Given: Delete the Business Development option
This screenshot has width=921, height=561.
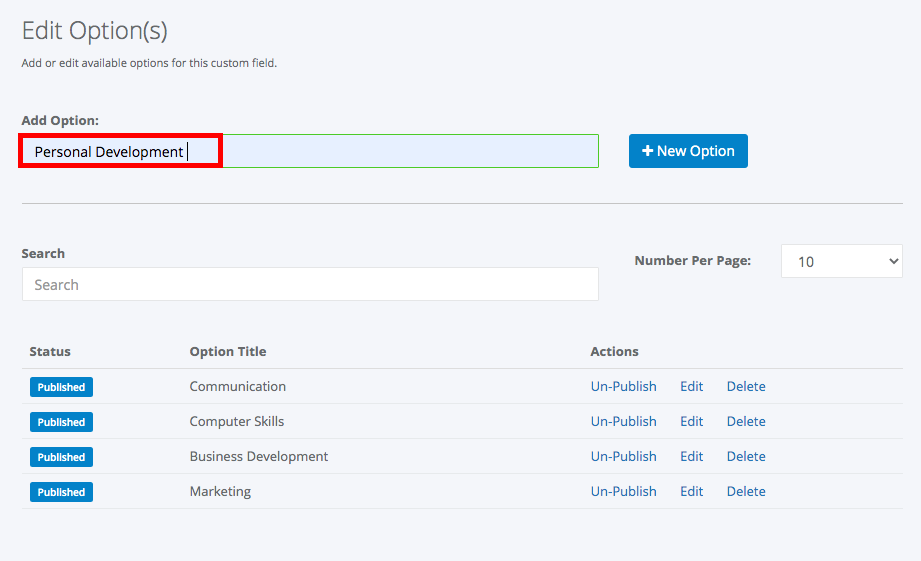Looking at the screenshot, I should coord(746,456).
